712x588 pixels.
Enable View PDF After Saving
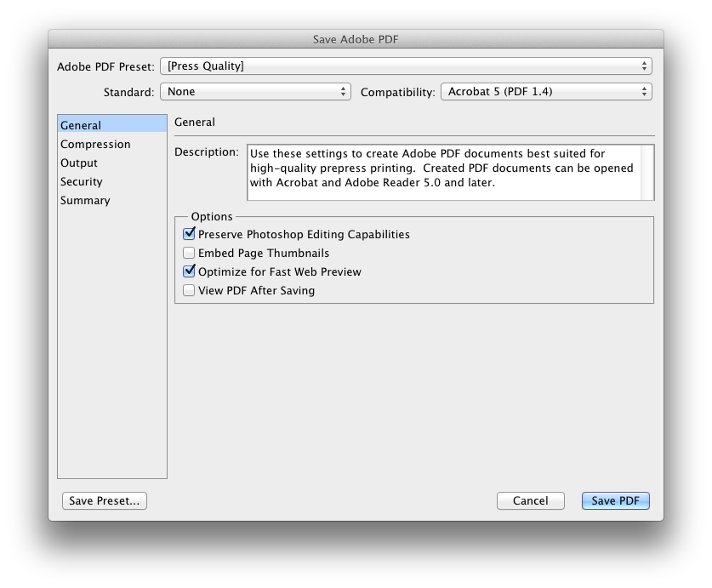(x=189, y=290)
